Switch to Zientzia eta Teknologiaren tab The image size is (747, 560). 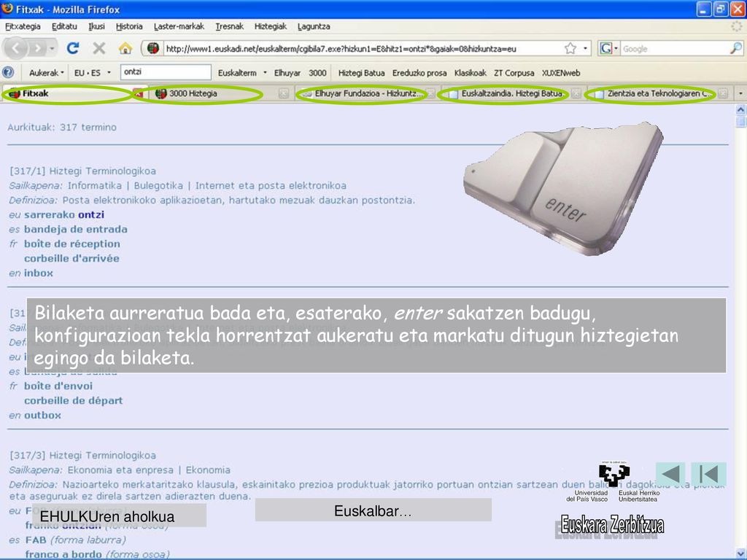pyautogui.click(x=659, y=94)
